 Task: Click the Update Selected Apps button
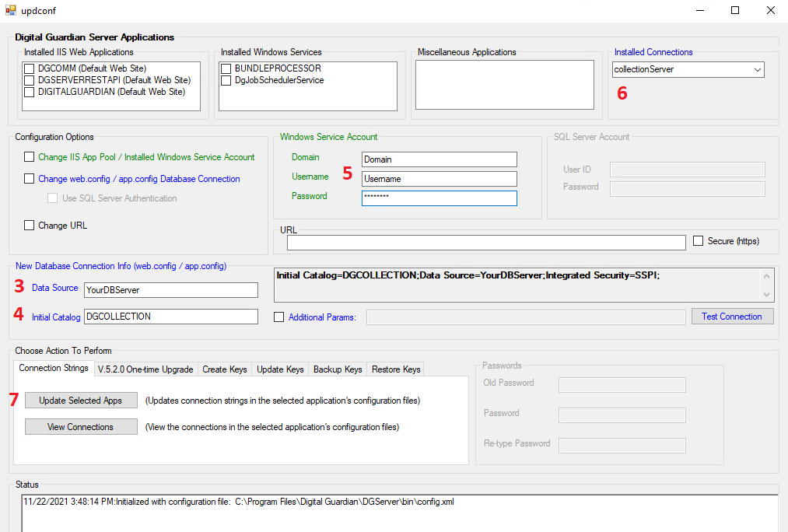(x=80, y=400)
